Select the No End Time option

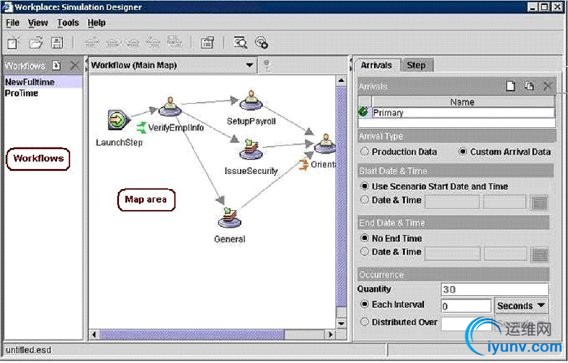[x=364, y=238]
